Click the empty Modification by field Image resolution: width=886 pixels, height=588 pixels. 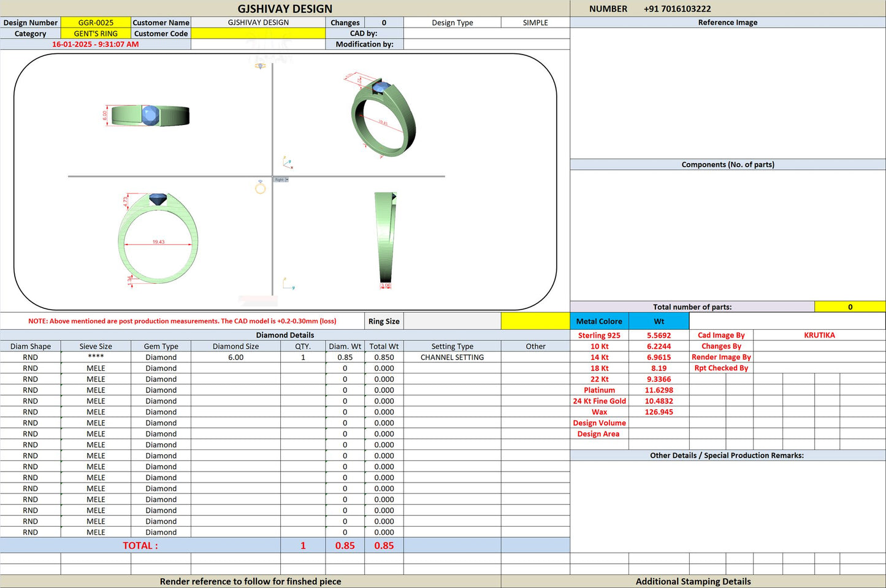[x=487, y=44]
